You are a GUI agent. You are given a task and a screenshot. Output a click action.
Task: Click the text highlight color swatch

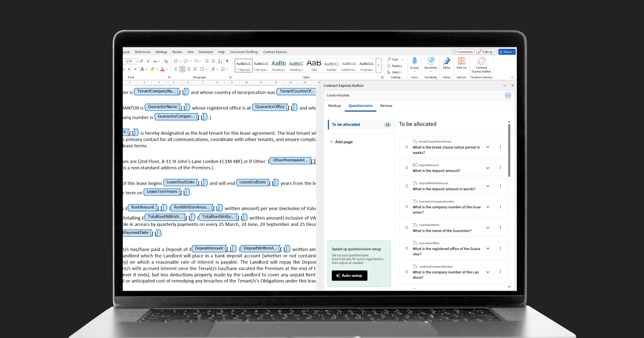[x=153, y=69]
